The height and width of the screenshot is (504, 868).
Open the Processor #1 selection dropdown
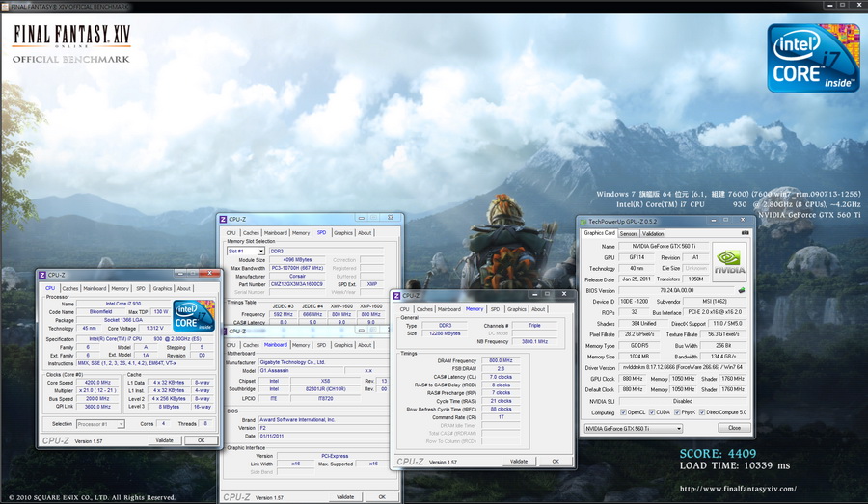coord(100,424)
